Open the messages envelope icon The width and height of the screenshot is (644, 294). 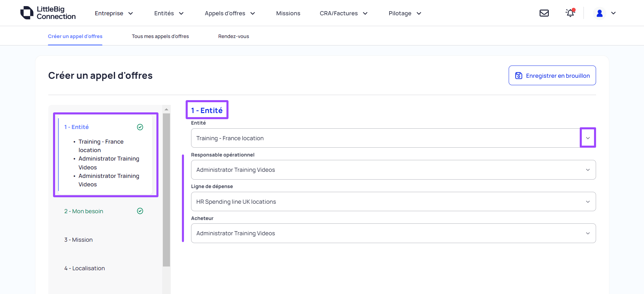coord(544,13)
